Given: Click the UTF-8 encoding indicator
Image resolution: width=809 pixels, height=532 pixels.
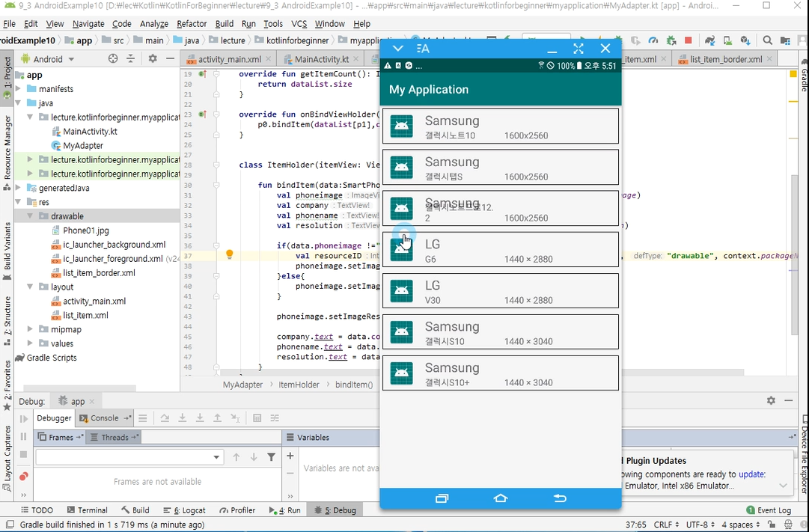Looking at the screenshot, I should point(700,525).
